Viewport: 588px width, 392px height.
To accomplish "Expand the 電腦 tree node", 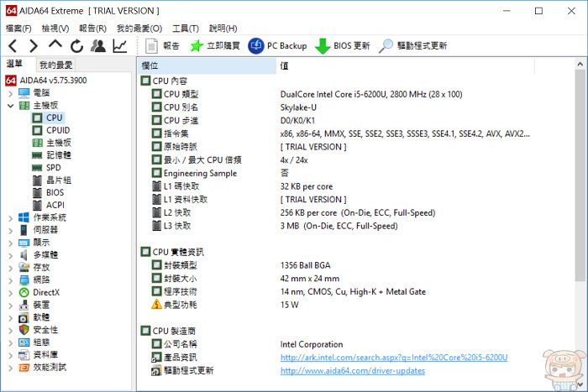I will click(10, 93).
